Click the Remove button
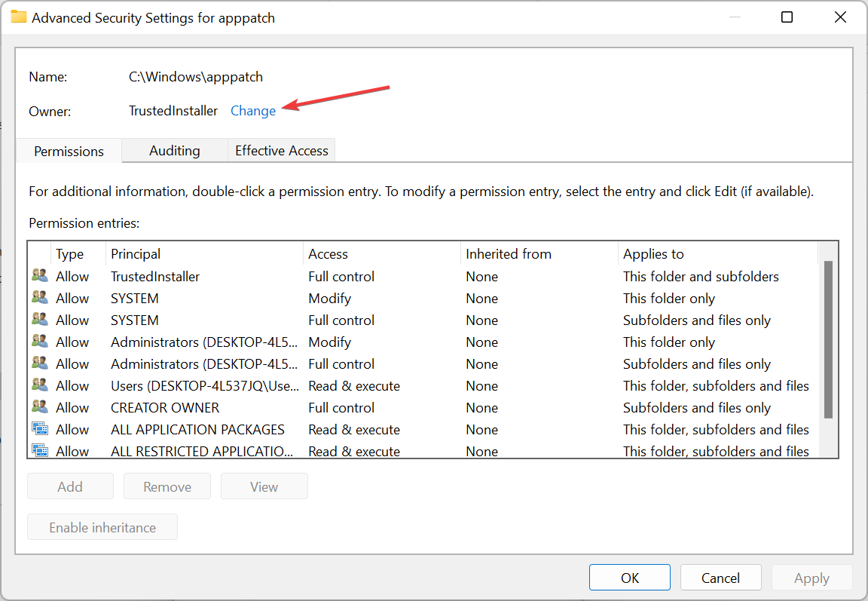The width and height of the screenshot is (868, 601). pos(167,486)
